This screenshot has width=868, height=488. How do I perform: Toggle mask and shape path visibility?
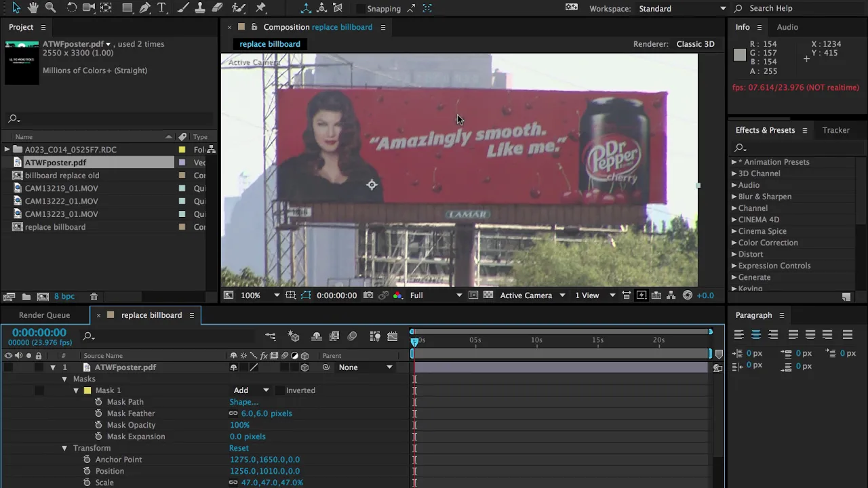306,296
